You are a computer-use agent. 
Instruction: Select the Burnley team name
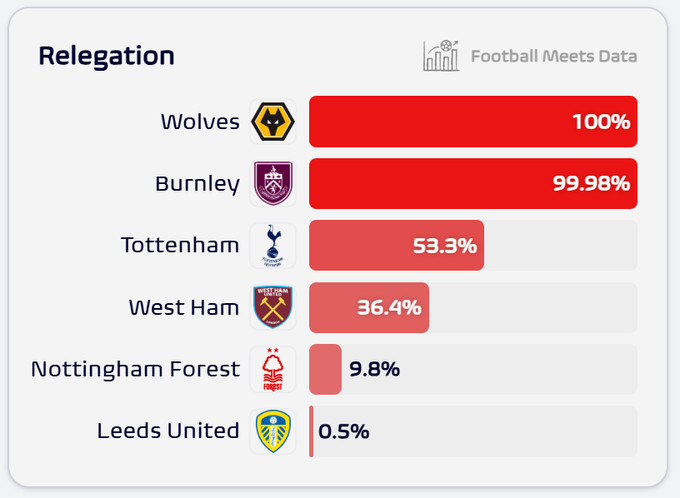(x=197, y=184)
